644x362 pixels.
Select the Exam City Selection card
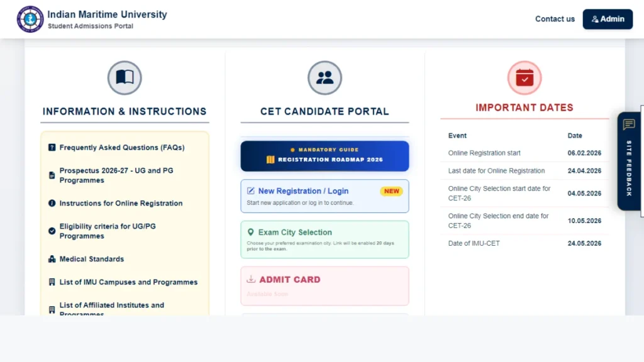(325, 239)
